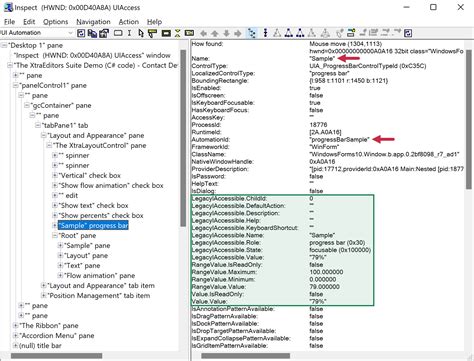
Task: Collapse the "Root" pane node
Action: [55, 235]
